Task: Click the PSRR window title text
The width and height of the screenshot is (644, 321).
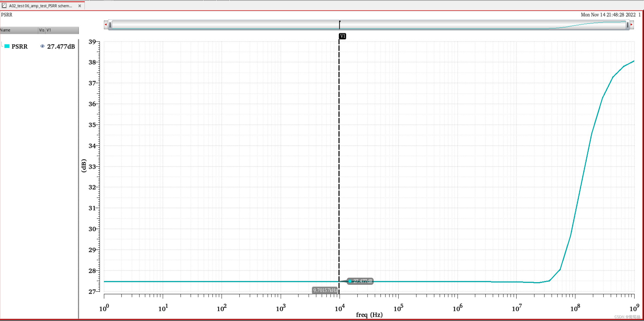Action: coord(7,15)
